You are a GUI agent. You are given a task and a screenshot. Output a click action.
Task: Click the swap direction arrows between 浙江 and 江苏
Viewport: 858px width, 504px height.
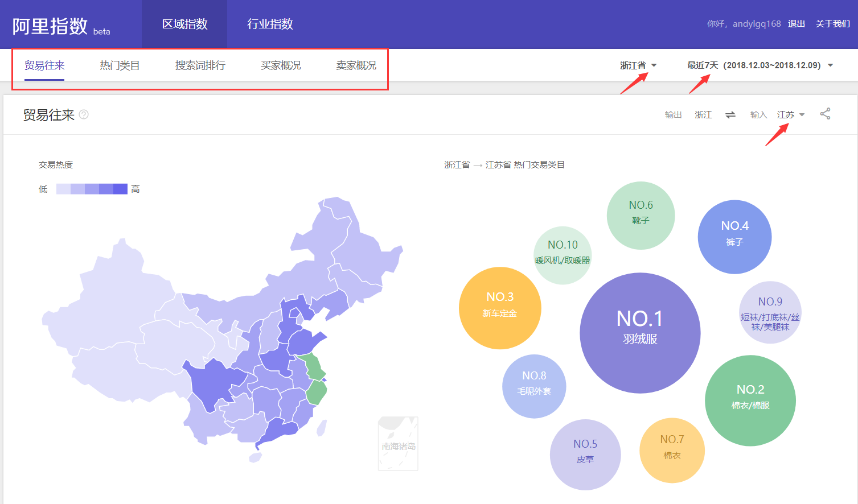(730, 114)
